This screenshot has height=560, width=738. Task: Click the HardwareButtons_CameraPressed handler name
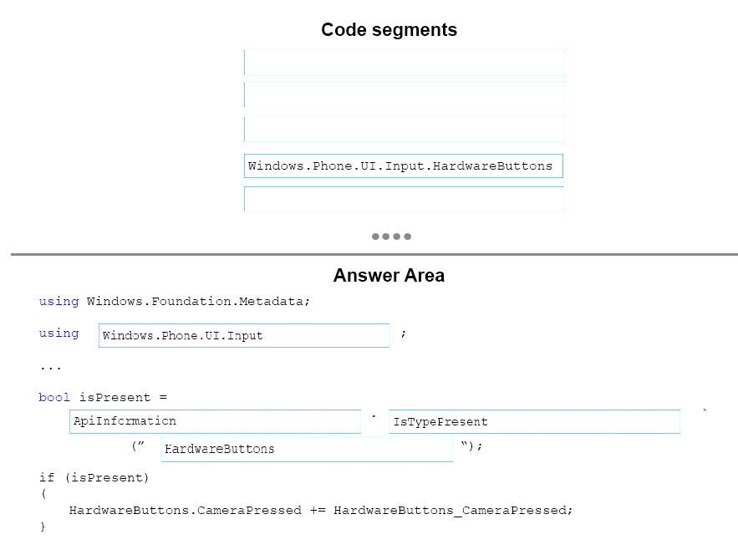tap(450, 510)
